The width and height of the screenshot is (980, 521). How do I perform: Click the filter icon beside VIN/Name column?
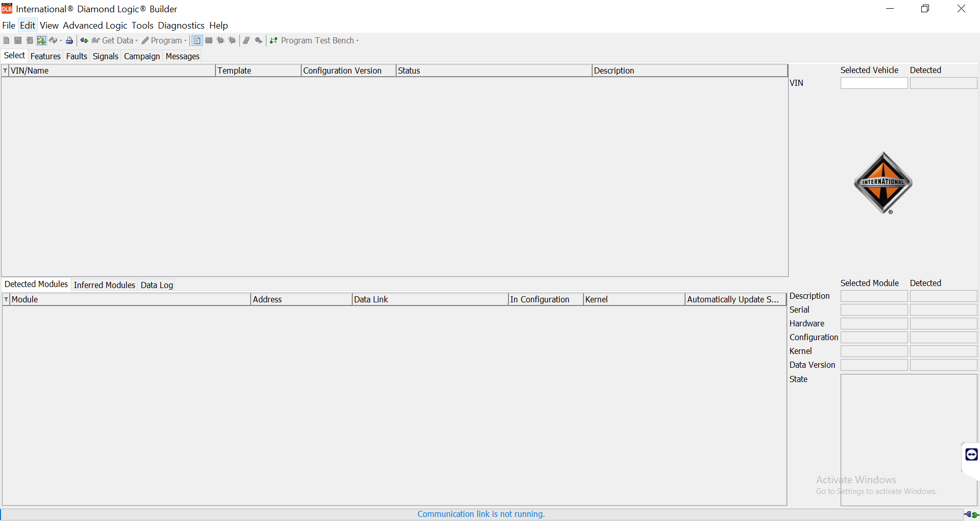(6, 70)
